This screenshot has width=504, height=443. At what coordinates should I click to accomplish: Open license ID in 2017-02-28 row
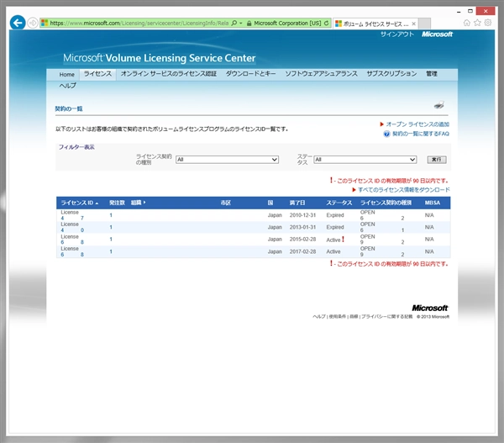pyautogui.click(x=72, y=255)
